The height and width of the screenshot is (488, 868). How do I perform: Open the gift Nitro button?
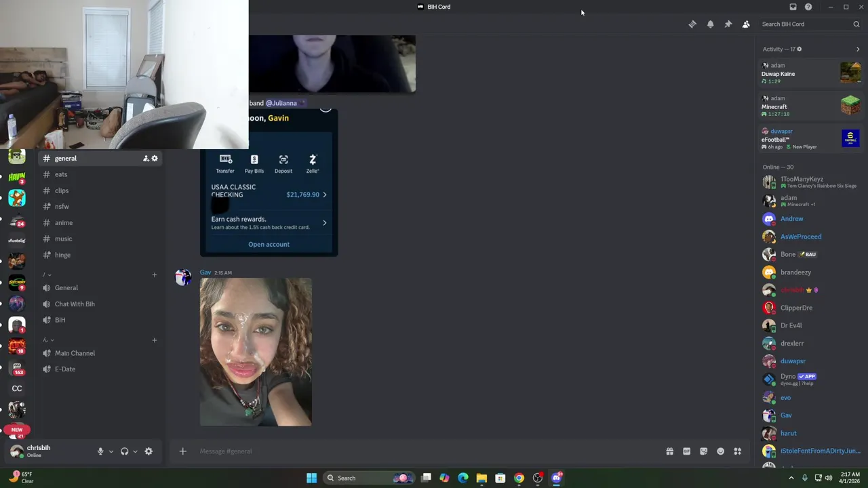pos(669,451)
